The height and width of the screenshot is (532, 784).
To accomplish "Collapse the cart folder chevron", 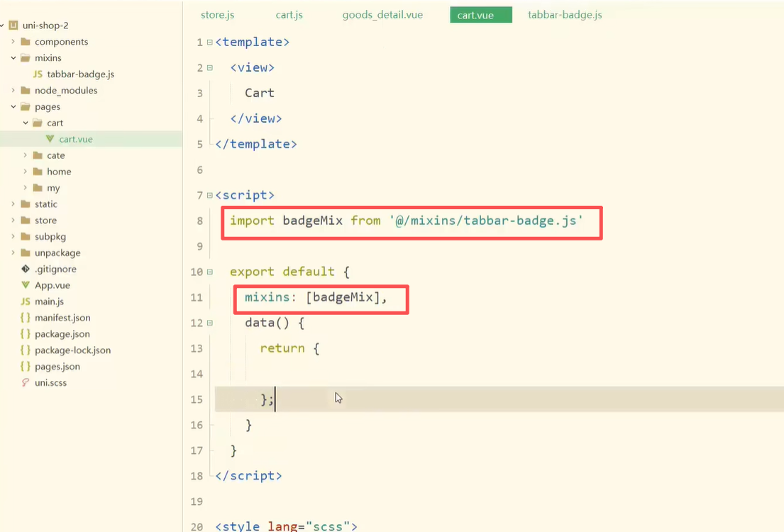I will 26,123.
